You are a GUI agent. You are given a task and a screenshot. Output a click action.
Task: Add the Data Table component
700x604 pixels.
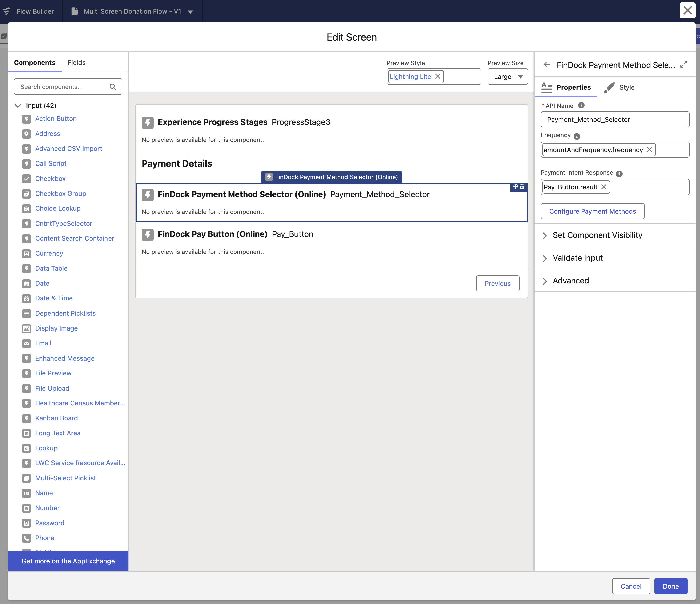(x=51, y=268)
